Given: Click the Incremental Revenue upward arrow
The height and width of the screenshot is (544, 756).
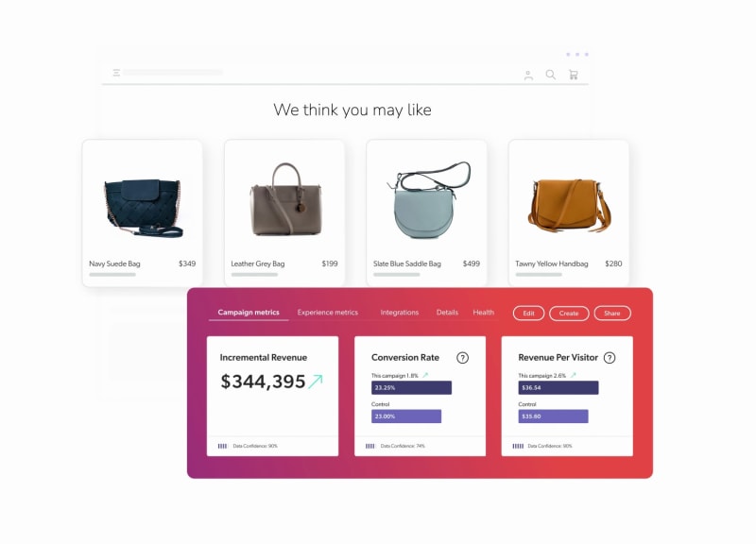Looking at the screenshot, I should click(316, 382).
